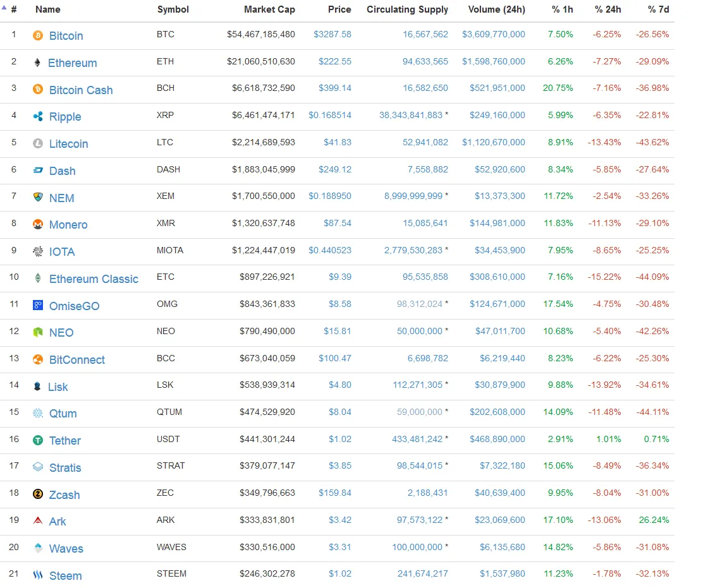Click the Ark red triangle icon
713x588 pixels.
38,521
